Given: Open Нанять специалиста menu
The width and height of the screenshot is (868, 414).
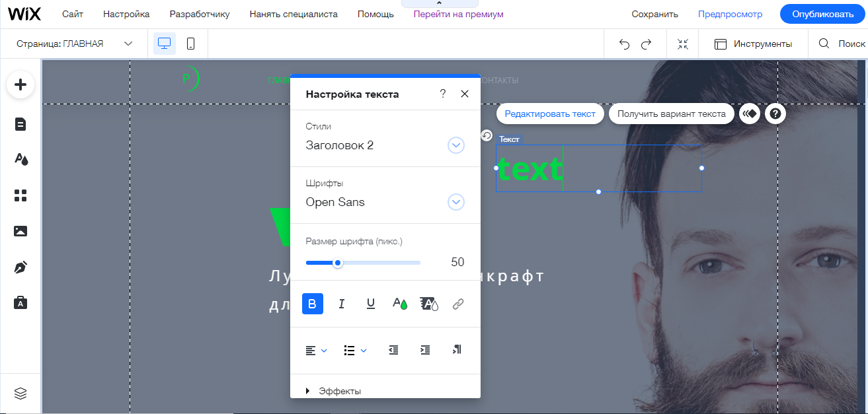Looking at the screenshot, I should (294, 14).
